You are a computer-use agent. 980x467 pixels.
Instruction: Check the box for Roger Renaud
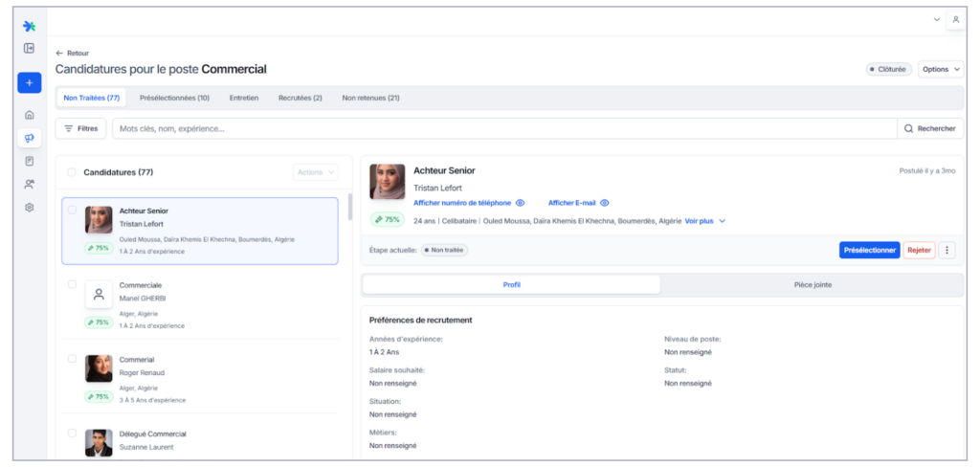72,359
